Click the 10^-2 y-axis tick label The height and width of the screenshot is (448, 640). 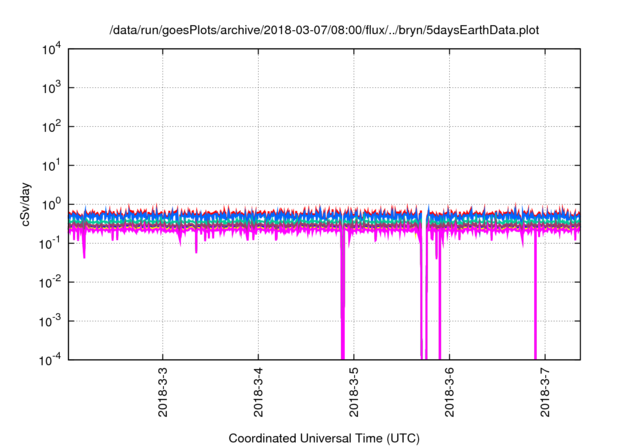point(50,282)
